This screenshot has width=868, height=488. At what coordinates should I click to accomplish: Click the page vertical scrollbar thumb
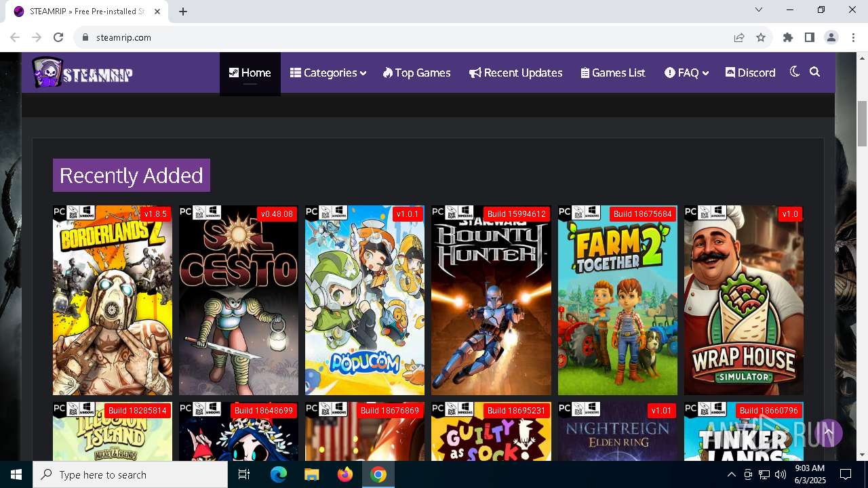click(862, 123)
